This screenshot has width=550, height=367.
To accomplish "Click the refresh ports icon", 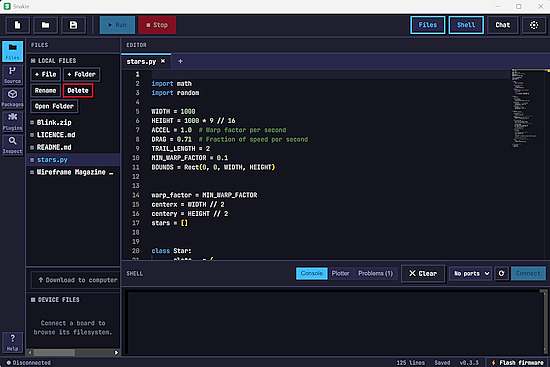I will (x=502, y=273).
